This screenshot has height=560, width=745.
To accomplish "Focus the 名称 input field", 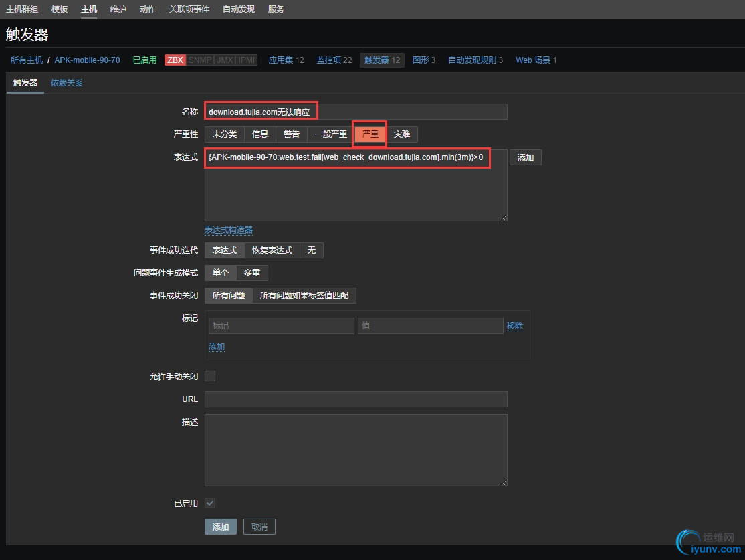I will pos(356,112).
